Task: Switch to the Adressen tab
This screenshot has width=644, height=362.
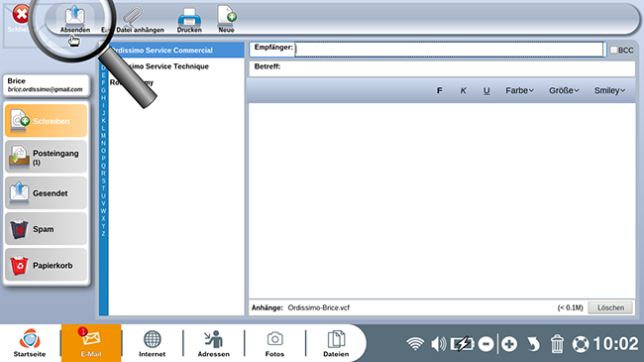Action: tap(214, 343)
